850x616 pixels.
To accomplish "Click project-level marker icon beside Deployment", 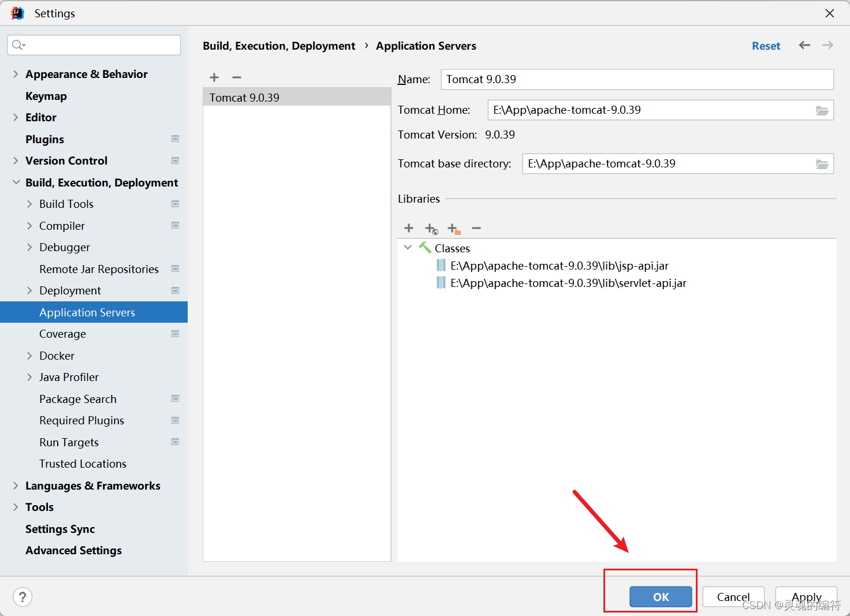I will point(175,290).
